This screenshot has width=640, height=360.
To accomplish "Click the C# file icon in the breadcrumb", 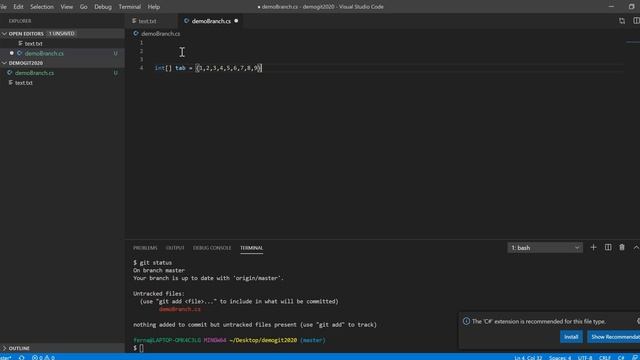I will tap(136, 33).
